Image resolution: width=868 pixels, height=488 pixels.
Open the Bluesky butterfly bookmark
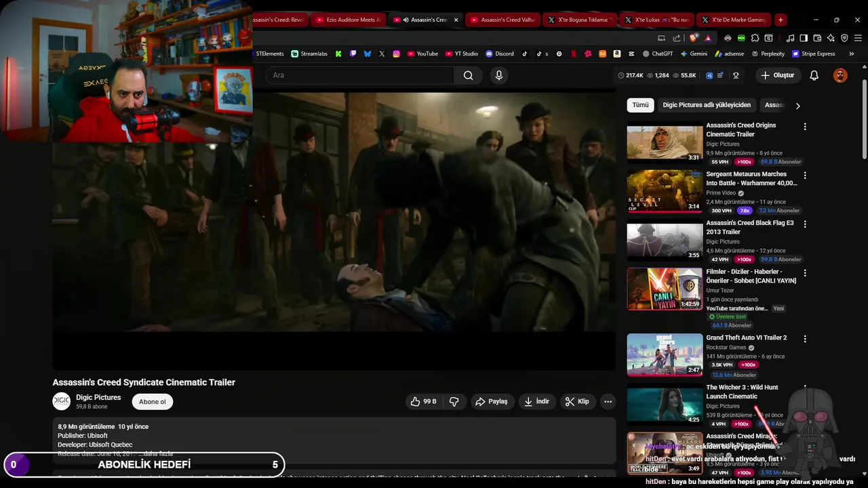pyautogui.click(x=368, y=54)
